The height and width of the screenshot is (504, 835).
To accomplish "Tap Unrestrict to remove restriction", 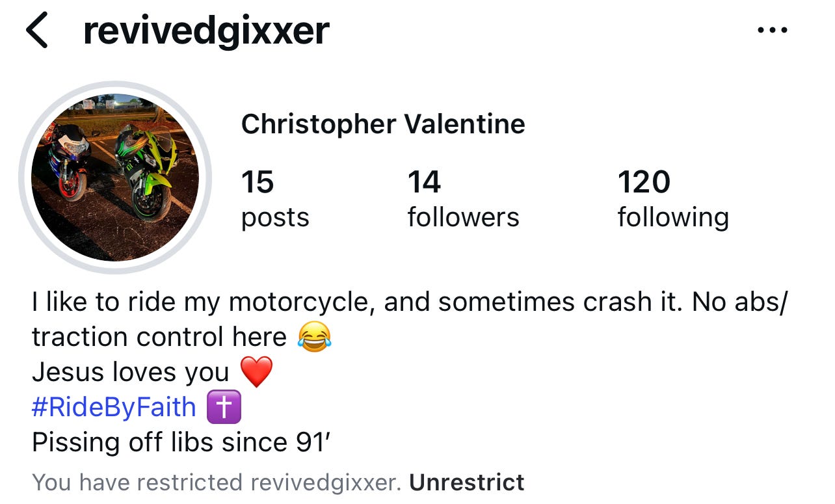I will click(x=467, y=483).
